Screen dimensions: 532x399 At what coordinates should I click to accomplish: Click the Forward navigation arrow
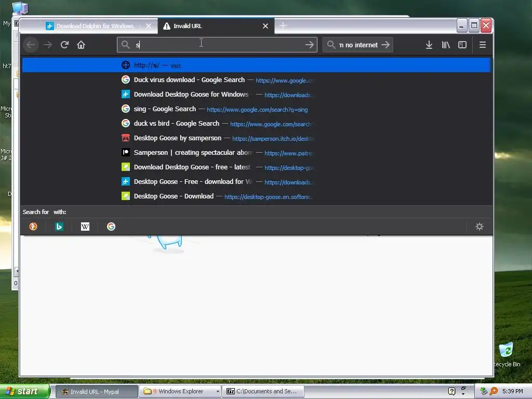(x=47, y=45)
